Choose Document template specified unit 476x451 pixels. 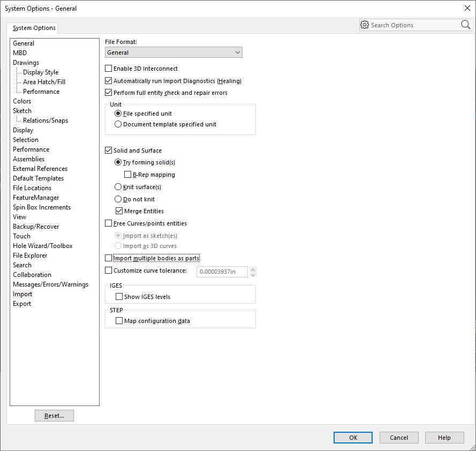point(118,124)
